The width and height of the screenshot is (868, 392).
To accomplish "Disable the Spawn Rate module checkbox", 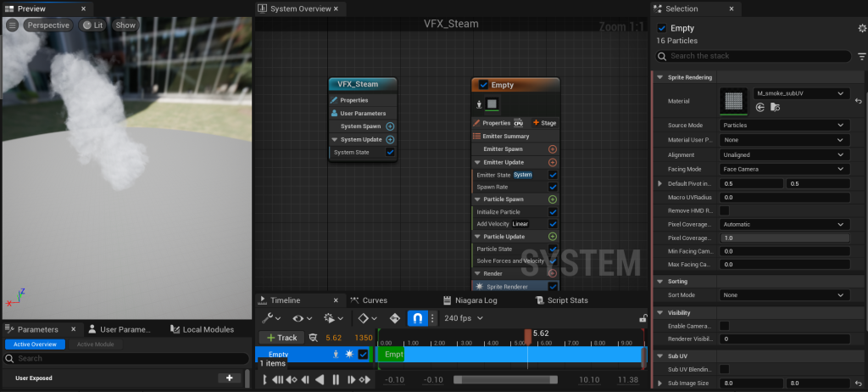I will coord(553,187).
